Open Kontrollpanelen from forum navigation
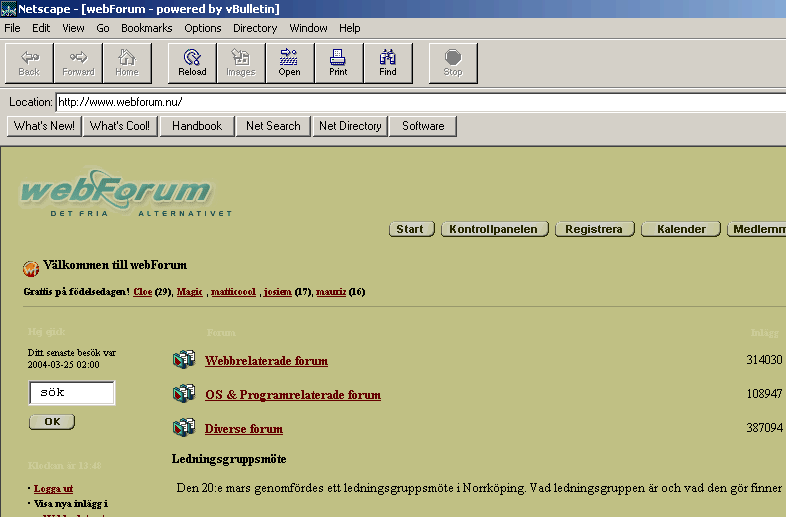786x517 pixels. point(494,229)
